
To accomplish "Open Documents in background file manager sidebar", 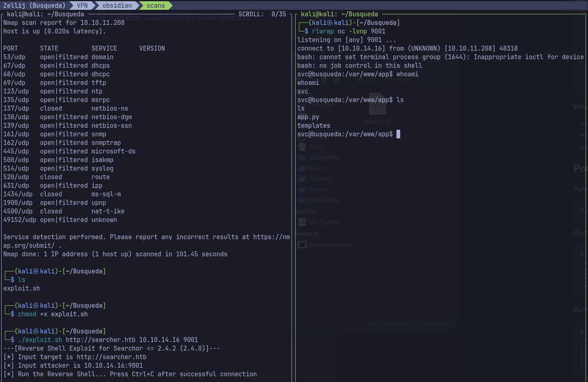I will click(x=323, y=158).
